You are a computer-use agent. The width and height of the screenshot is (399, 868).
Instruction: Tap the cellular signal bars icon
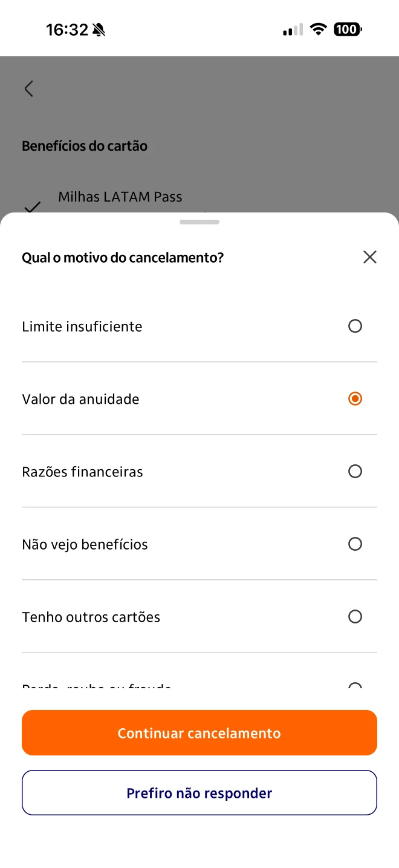coord(293,30)
